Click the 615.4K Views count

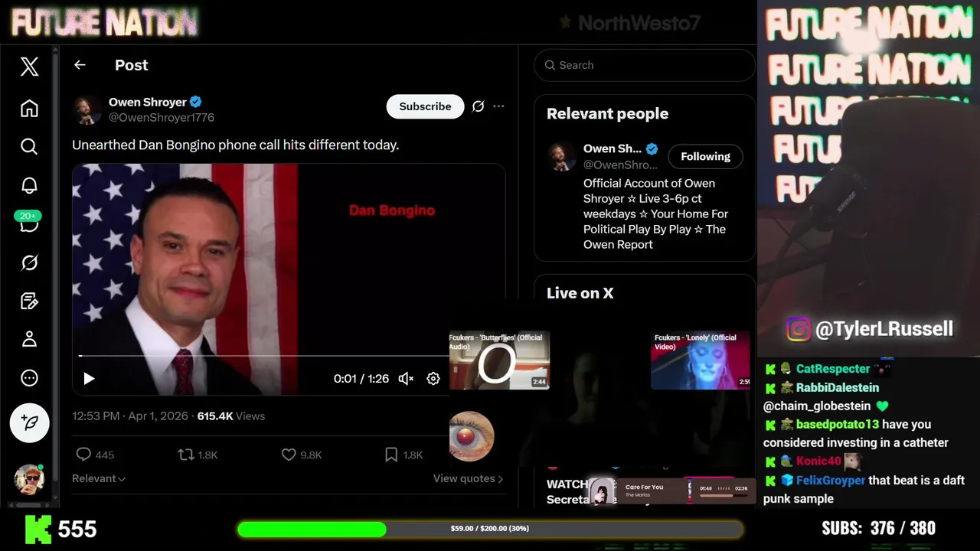230,416
